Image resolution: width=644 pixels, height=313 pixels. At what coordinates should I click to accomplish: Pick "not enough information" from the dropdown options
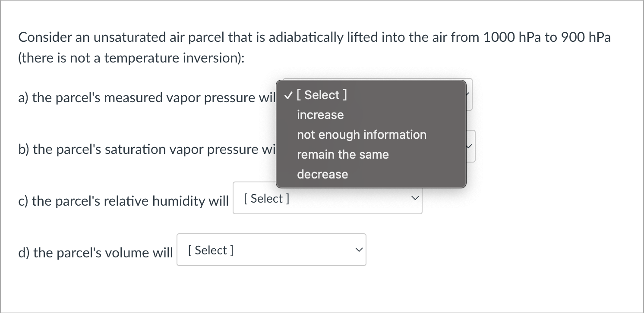(362, 135)
